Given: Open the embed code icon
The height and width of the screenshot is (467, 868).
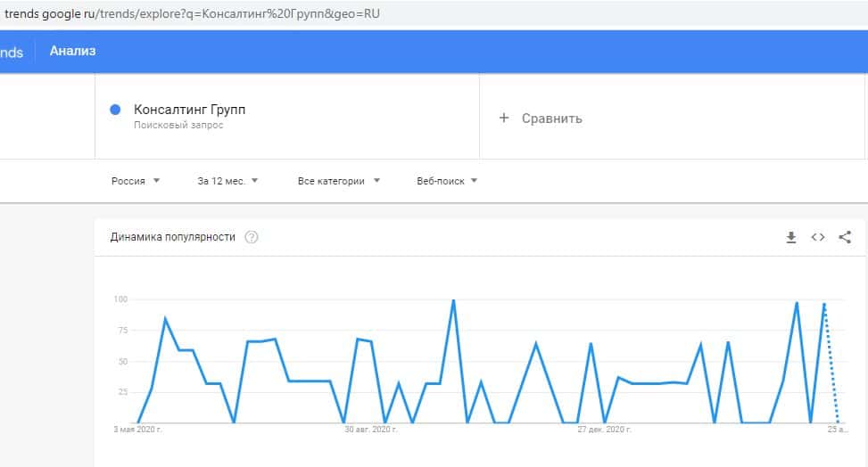Looking at the screenshot, I should coord(817,237).
